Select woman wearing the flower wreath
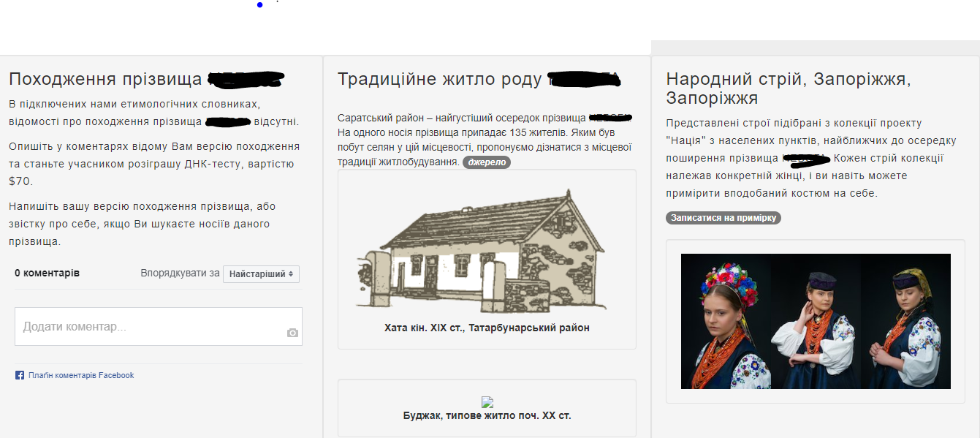This screenshot has height=438, width=980. tap(727, 322)
